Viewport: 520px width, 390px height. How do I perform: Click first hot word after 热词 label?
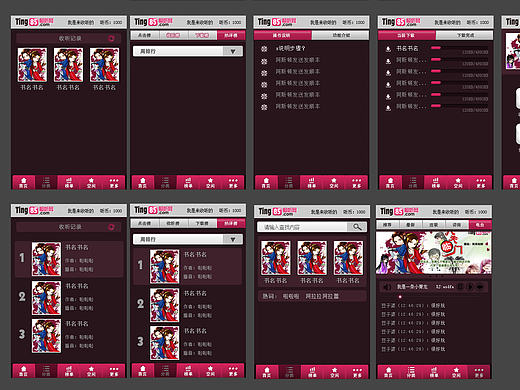point(291,296)
